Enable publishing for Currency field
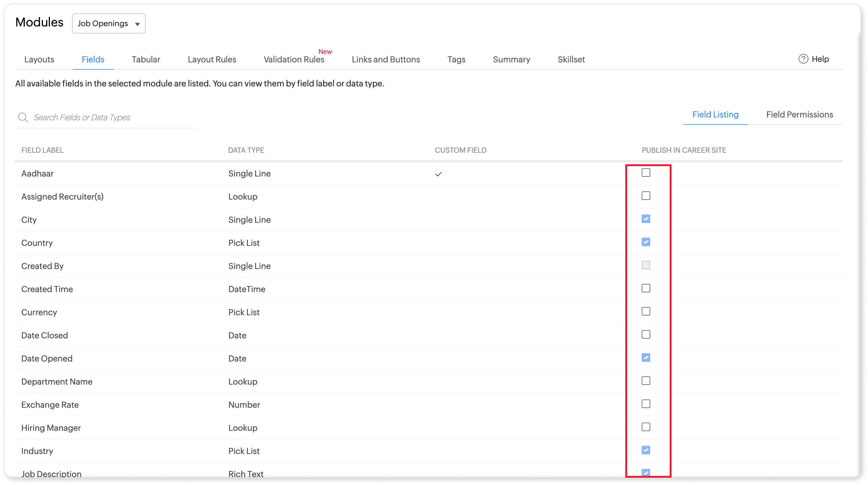The image size is (868, 485). (646, 312)
